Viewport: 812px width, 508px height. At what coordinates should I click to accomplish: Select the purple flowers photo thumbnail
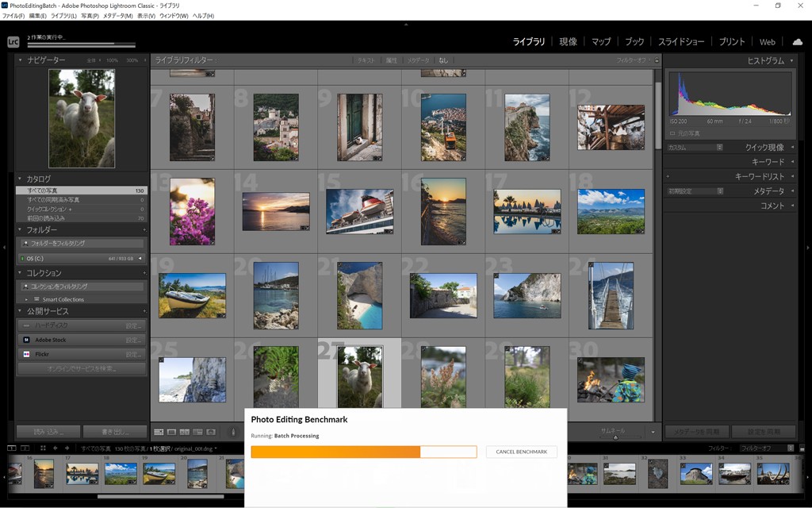[x=192, y=211]
